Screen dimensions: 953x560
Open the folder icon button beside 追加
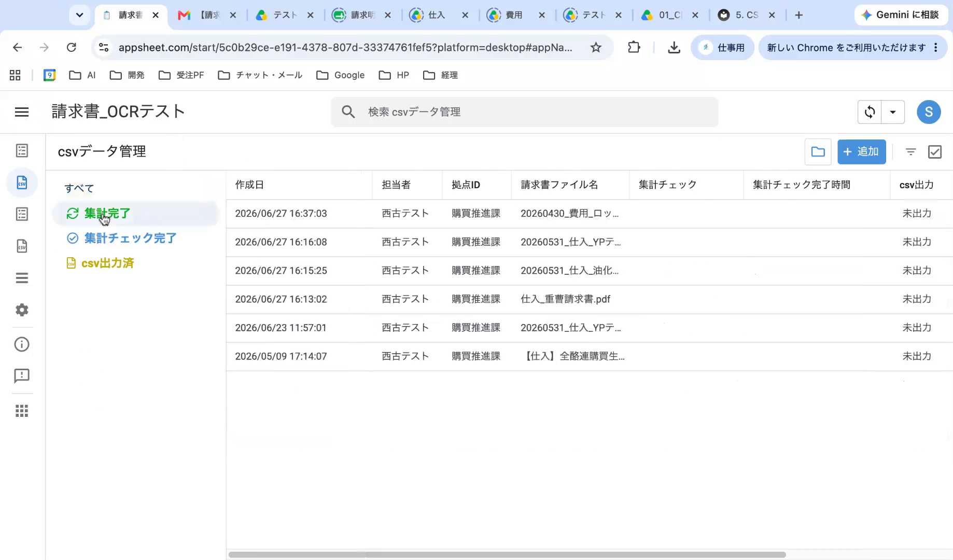tap(818, 151)
